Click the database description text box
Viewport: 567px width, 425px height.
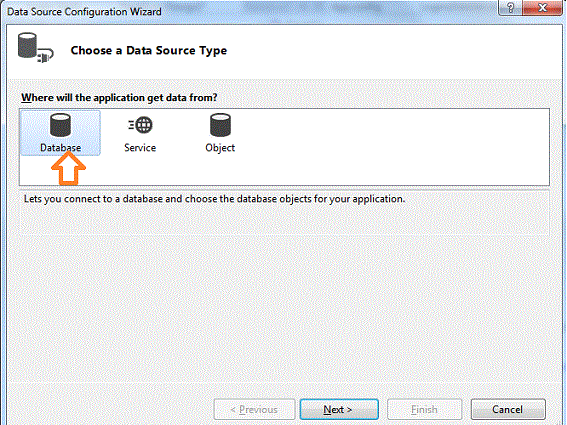tap(284, 213)
